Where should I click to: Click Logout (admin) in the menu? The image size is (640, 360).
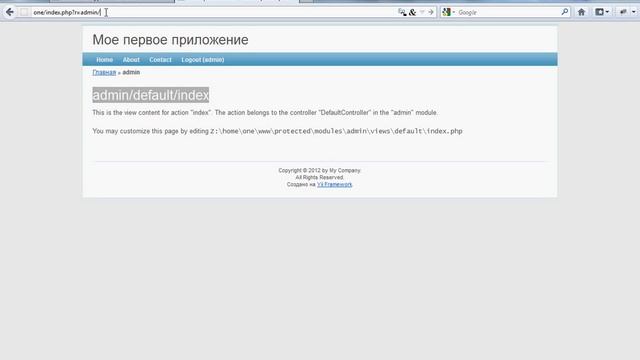202,60
